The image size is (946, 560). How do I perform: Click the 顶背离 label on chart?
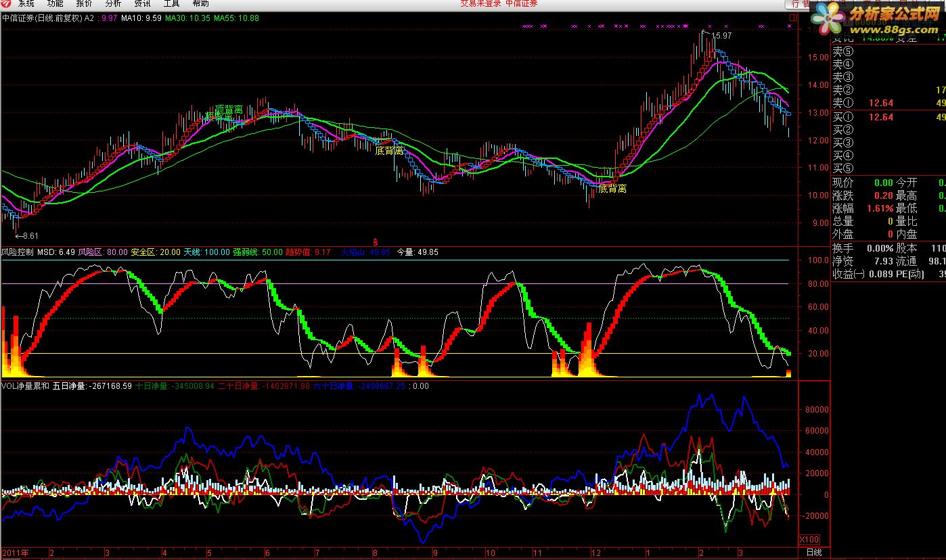pyautogui.click(x=229, y=110)
